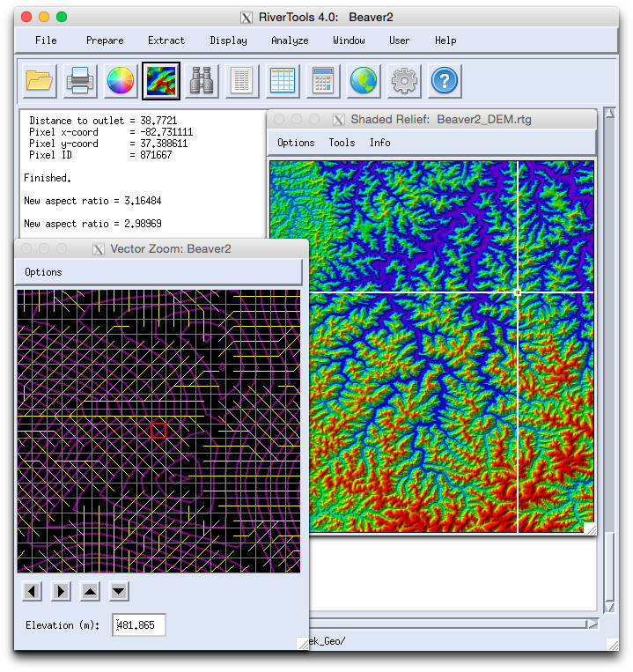Image resolution: width=633 pixels, height=672 pixels.
Task: Expand Options menu in Vector Zoom window
Action: (x=43, y=272)
